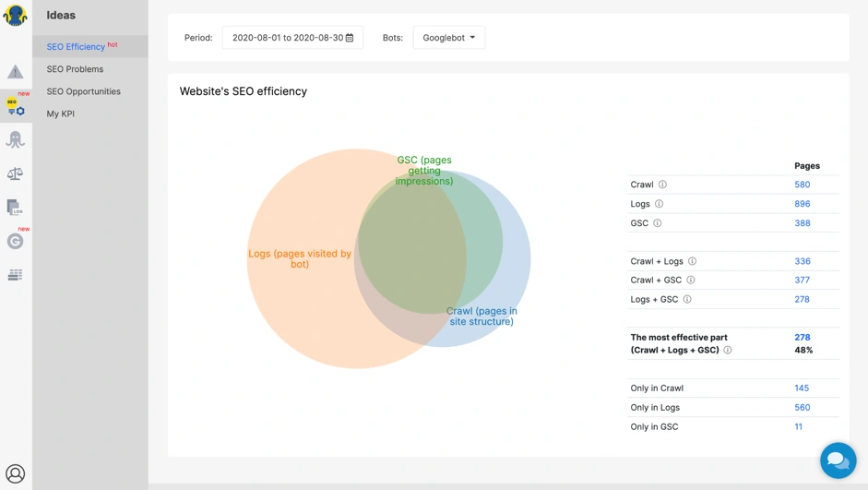Click the info icon next to Crawl
Image resolution: width=868 pixels, height=490 pixels.
click(662, 185)
